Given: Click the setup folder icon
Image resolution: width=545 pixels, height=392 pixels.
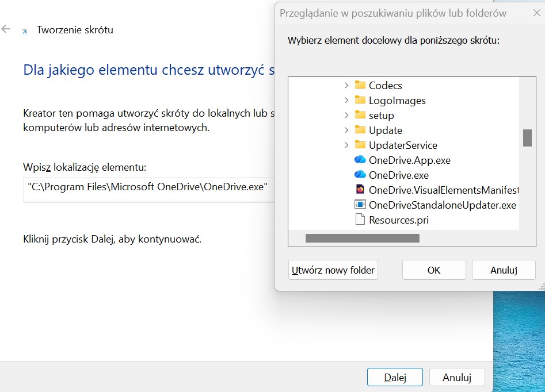Looking at the screenshot, I should [x=360, y=115].
